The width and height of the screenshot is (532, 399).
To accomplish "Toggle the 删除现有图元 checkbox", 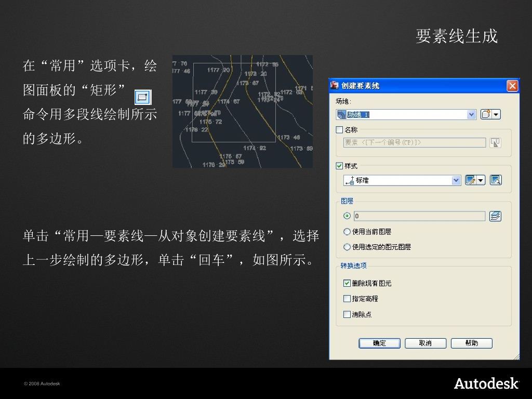I will coord(347,283).
